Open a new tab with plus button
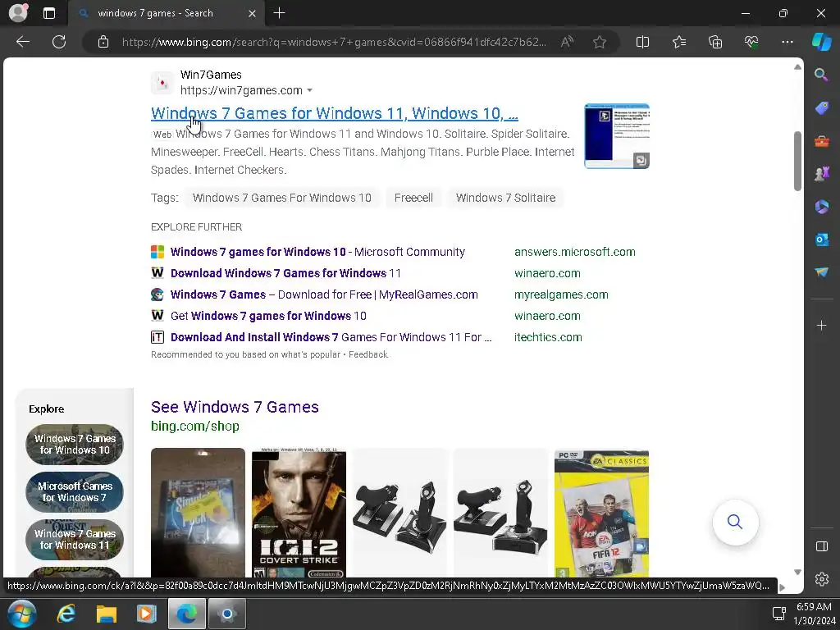The height and width of the screenshot is (630, 840). [279, 13]
